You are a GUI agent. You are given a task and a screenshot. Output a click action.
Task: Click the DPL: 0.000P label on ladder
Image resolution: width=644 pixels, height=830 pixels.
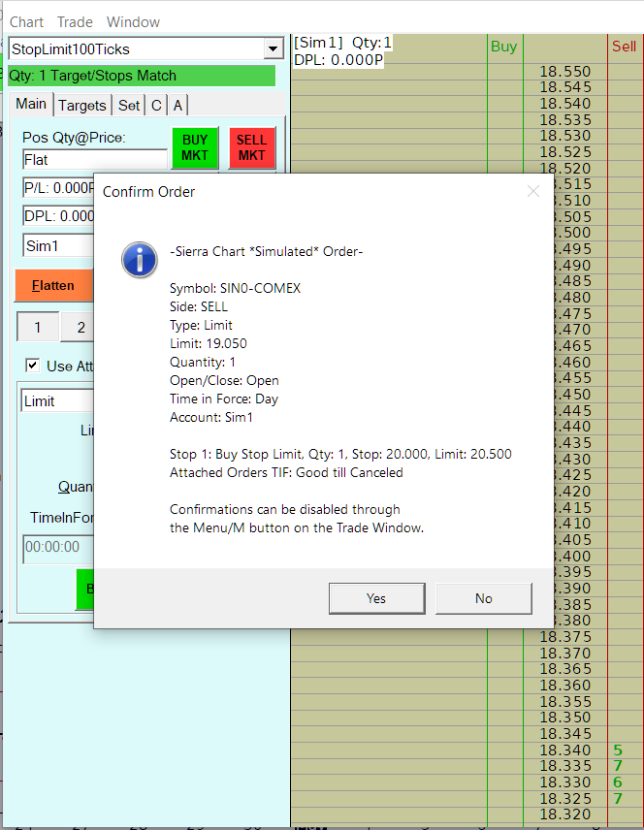click(338, 60)
